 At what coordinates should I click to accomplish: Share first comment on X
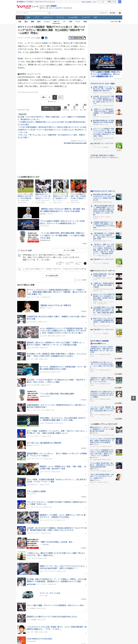coord(85,263)
